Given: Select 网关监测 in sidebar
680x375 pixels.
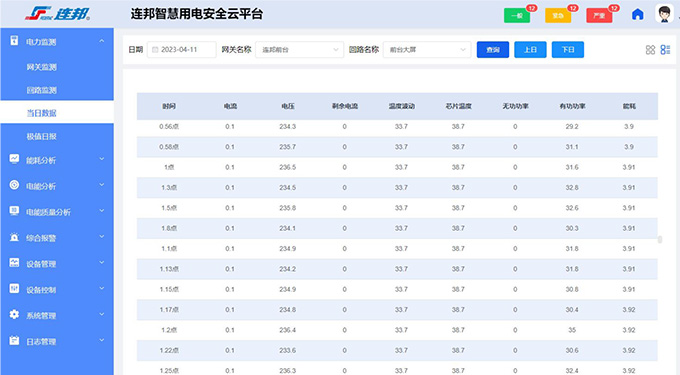Looking at the screenshot, I should tap(42, 67).
